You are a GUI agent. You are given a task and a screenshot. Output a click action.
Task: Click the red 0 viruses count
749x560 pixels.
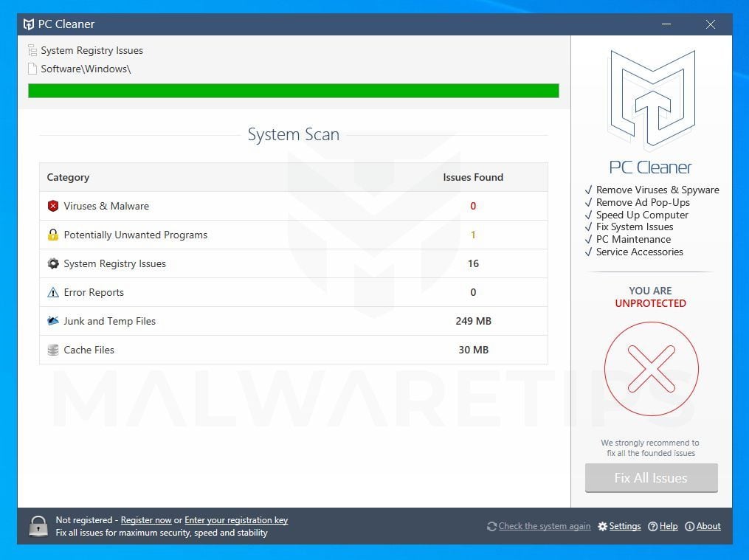pos(473,206)
